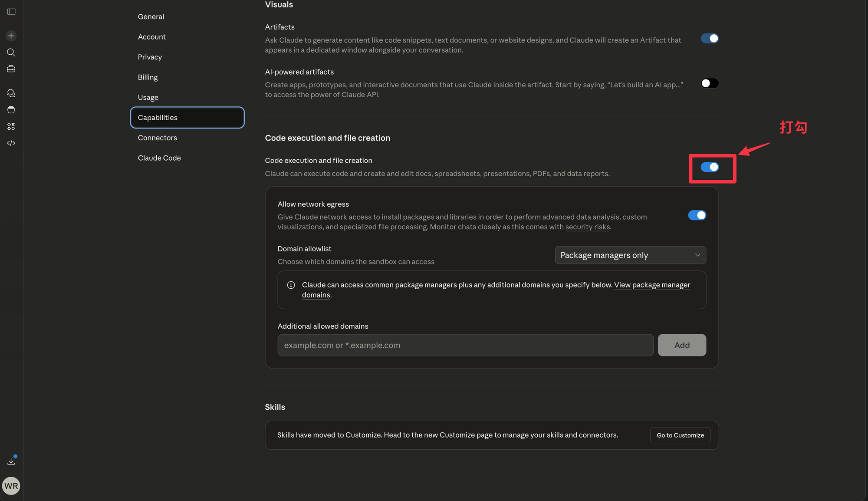Toggle the left sidebar panel icon

[11, 12]
